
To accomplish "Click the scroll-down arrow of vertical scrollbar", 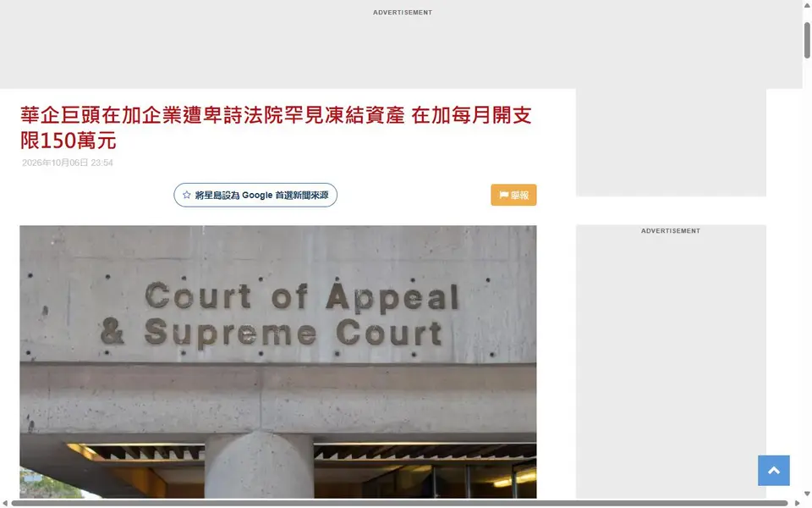I will pos(807,494).
